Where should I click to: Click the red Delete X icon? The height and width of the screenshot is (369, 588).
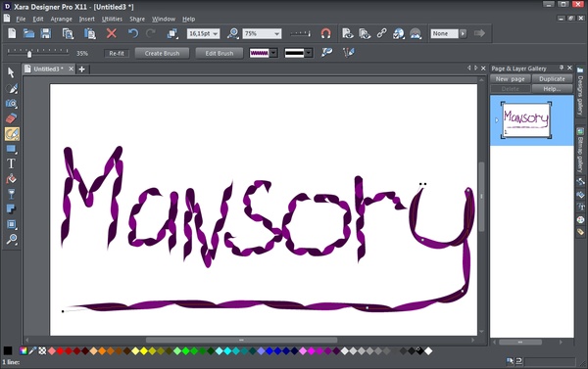pyautogui.click(x=112, y=33)
